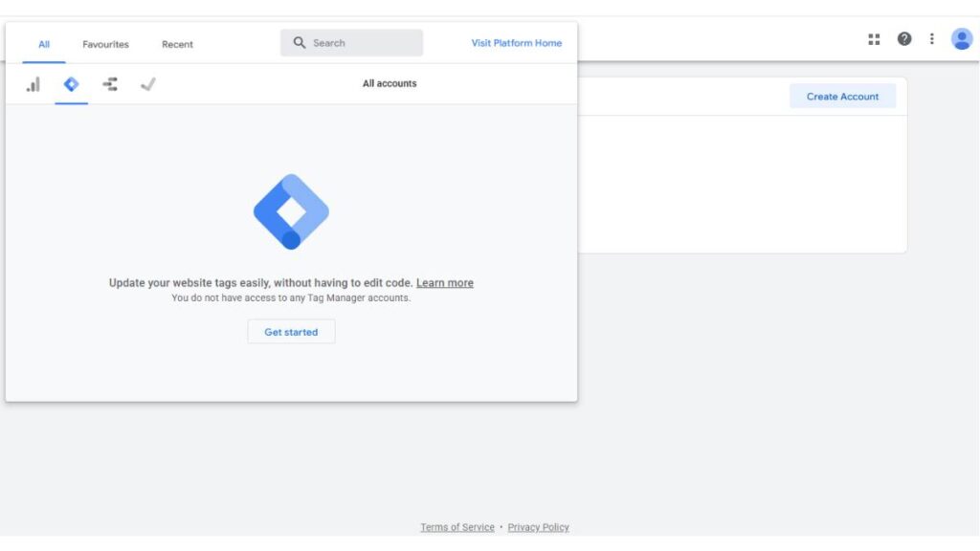The width and height of the screenshot is (980, 551).
Task: Click the magnifier icon in search box
Action: point(300,42)
